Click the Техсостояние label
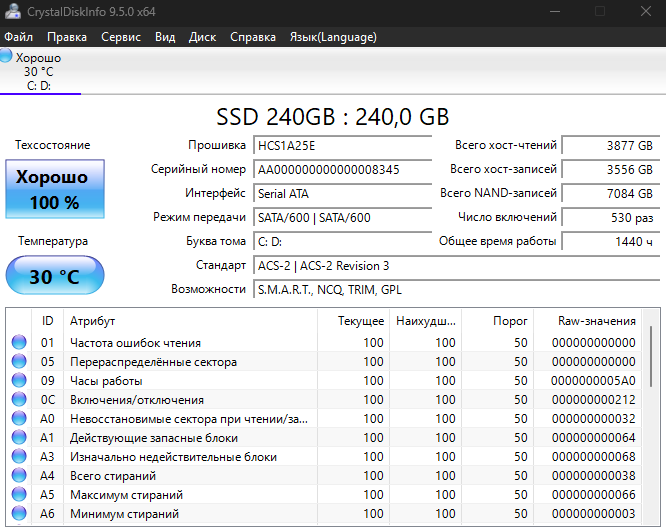Viewport: 666px width, 532px height. click(x=53, y=145)
